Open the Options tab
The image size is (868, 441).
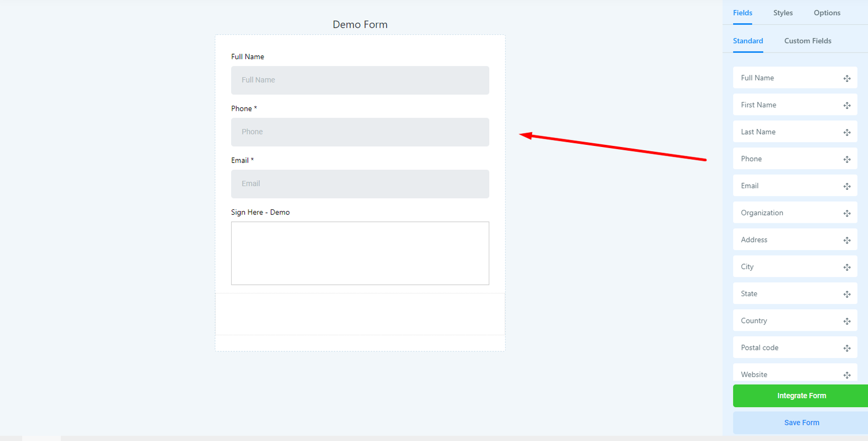(827, 13)
